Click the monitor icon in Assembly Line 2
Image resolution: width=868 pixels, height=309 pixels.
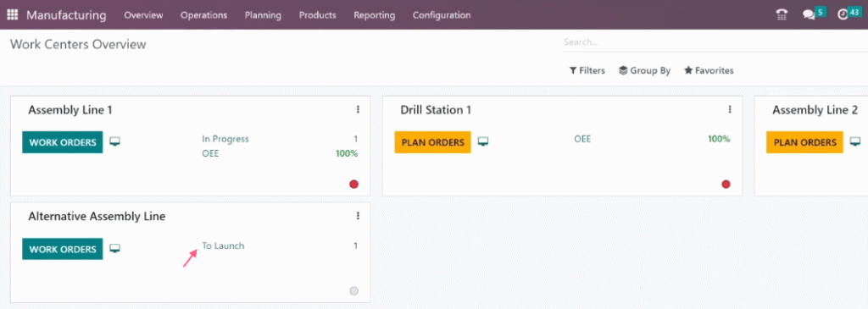855,142
